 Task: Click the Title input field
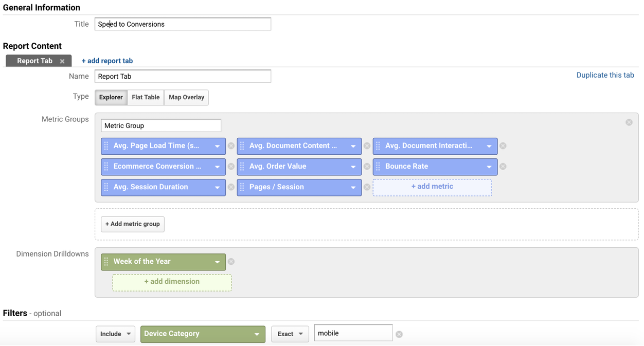tap(183, 24)
